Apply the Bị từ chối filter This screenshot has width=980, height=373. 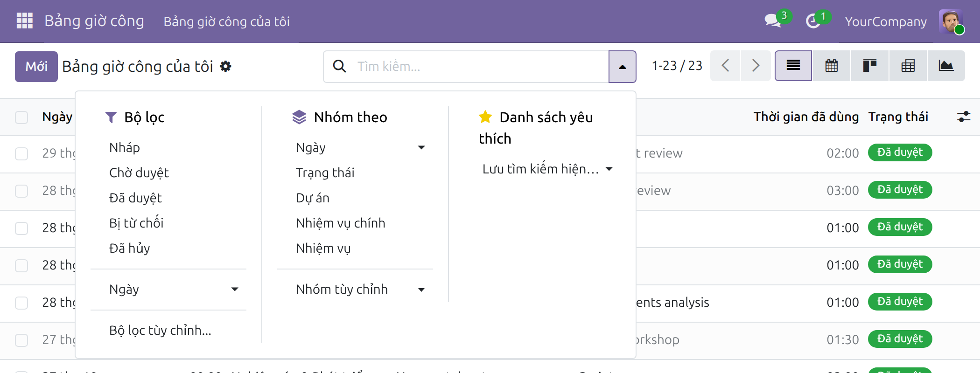click(136, 223)
